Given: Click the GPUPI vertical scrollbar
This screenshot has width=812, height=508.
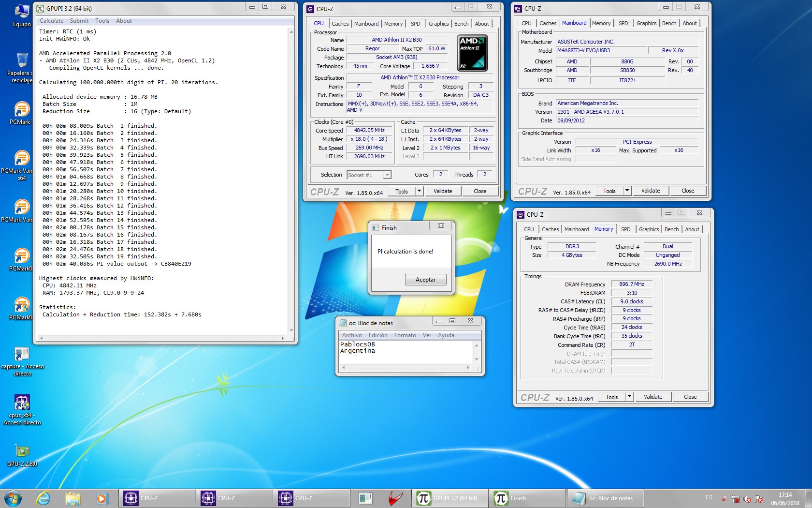Looking at the screenshot, I should click(x=291, y=180).
